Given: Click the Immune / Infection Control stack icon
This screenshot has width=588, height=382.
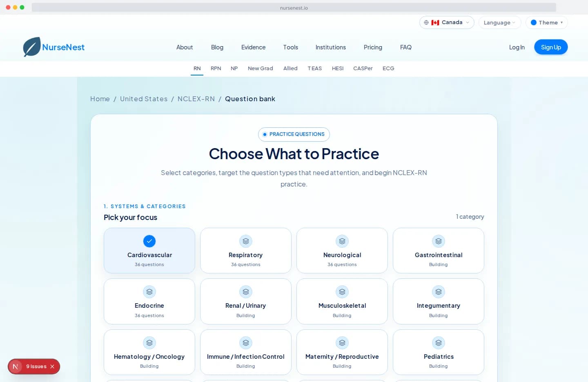Looking at the screenshot, I should [246, 343].
